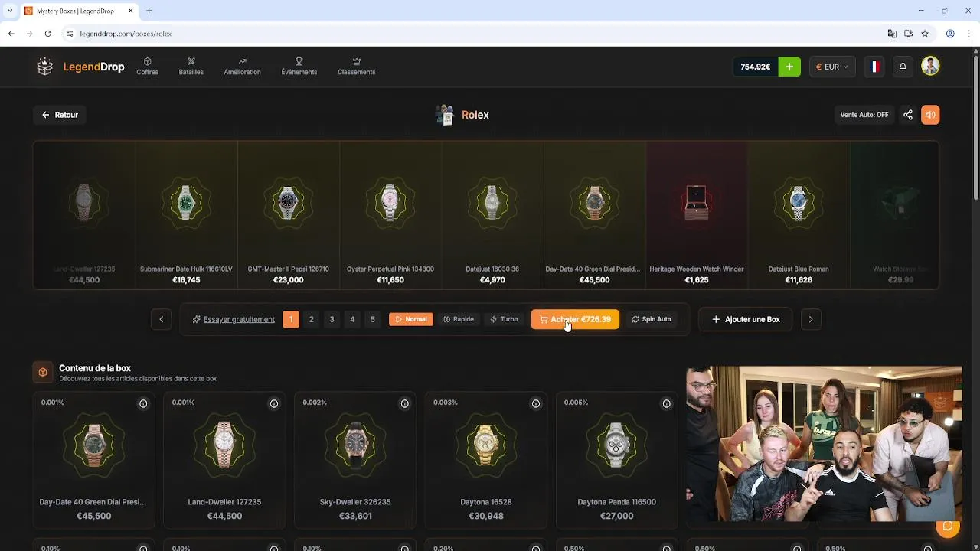Select box quantity 3
Screen dimensions: 980x551
click(332, 319)
